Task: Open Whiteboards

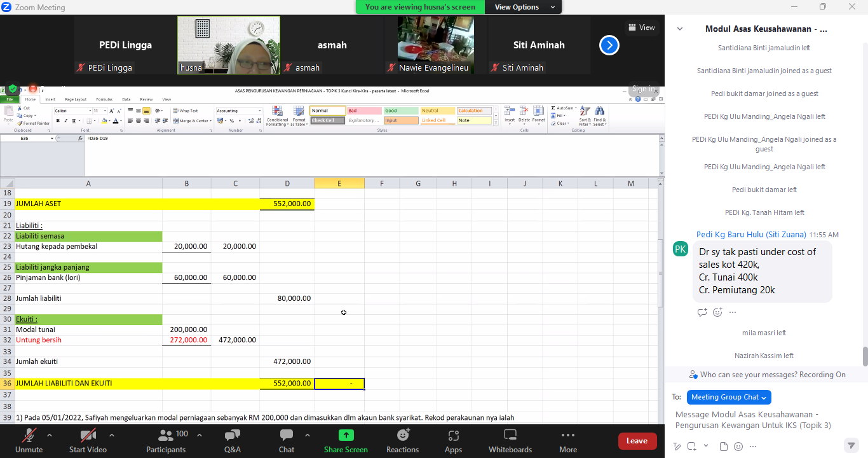Action: tap(510, 440)
